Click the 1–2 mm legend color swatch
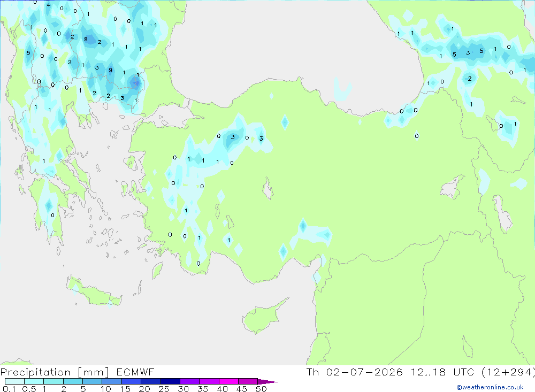Viewport: 535px width, 392px height. coord(53,381)
